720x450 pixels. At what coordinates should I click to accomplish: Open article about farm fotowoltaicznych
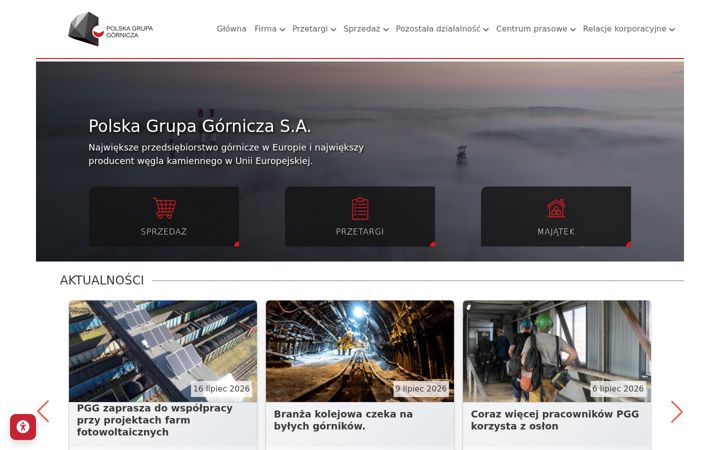tap(155, 420)
